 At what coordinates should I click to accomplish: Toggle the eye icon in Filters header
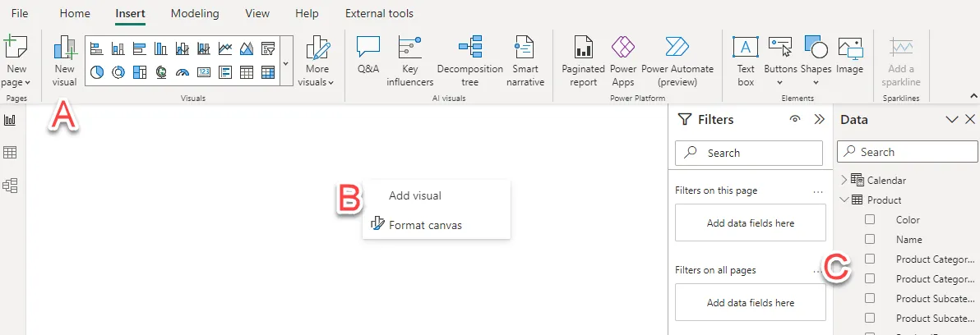[x=795, y=119]
